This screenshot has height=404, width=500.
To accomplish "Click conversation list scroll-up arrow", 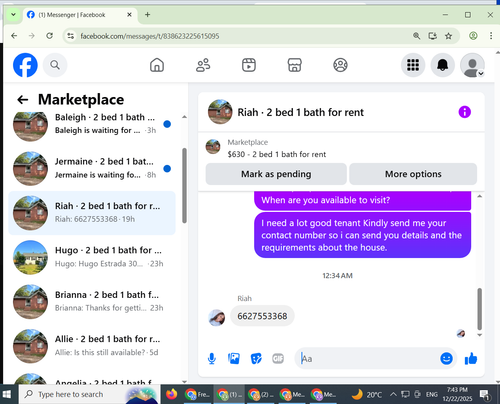I will [184, 117].
